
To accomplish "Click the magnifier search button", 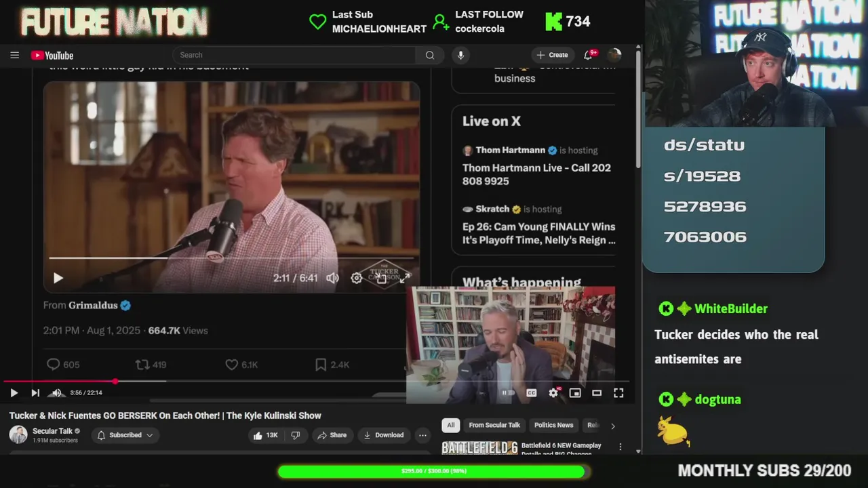I will (430, 55).
